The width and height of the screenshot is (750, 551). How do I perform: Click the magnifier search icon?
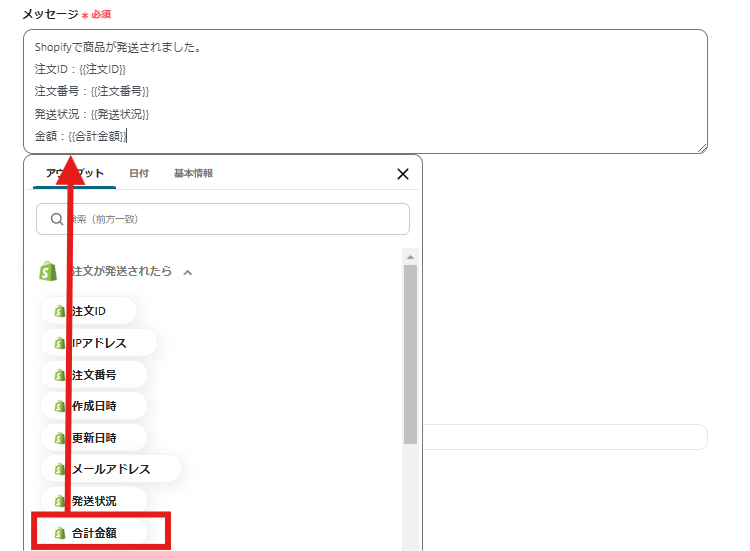57,219
